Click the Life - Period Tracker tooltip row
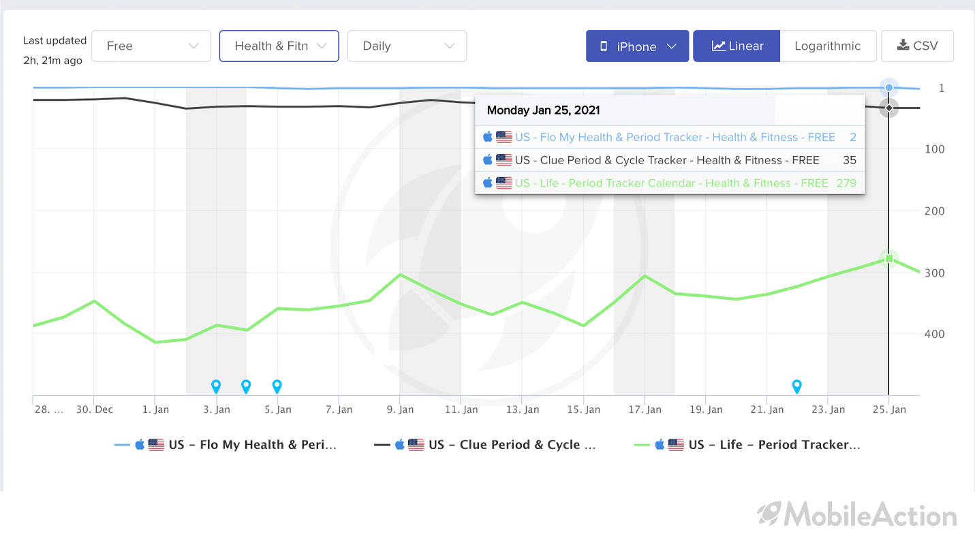975x560 pixels. (670, 183)
